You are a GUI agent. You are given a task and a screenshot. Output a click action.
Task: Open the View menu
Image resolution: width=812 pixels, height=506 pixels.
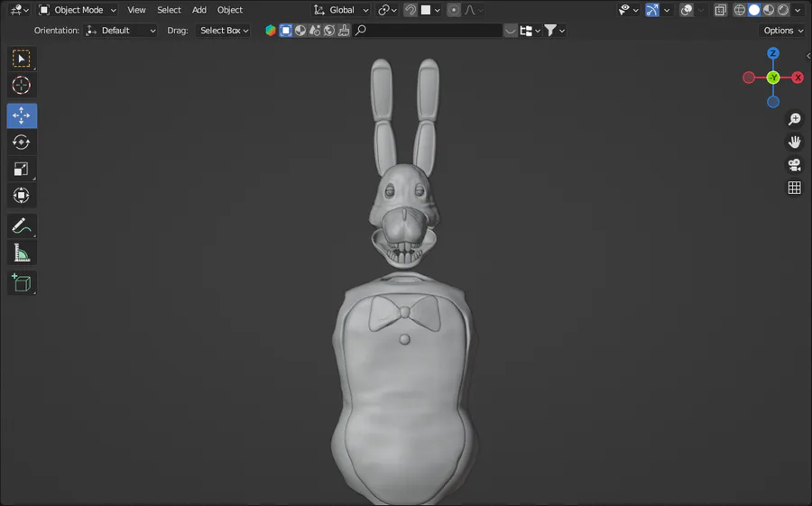136,10
